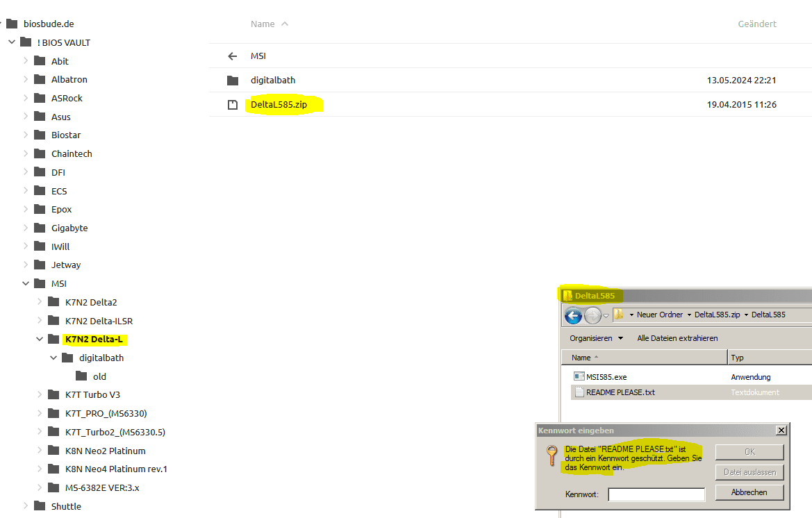The height and width of the screenshot is (518, 812).
Task: Click the Chaintech folder icon in tree
Action: [40, 153]
